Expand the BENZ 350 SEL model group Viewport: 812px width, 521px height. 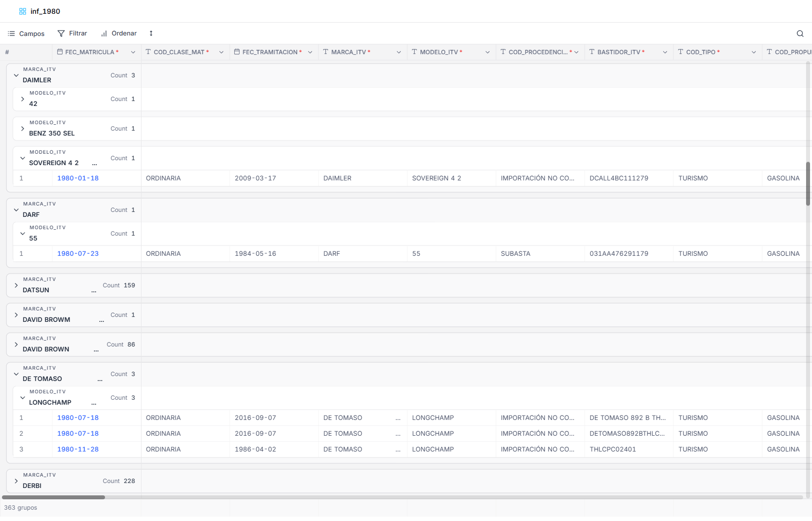[x=23, y=129]
